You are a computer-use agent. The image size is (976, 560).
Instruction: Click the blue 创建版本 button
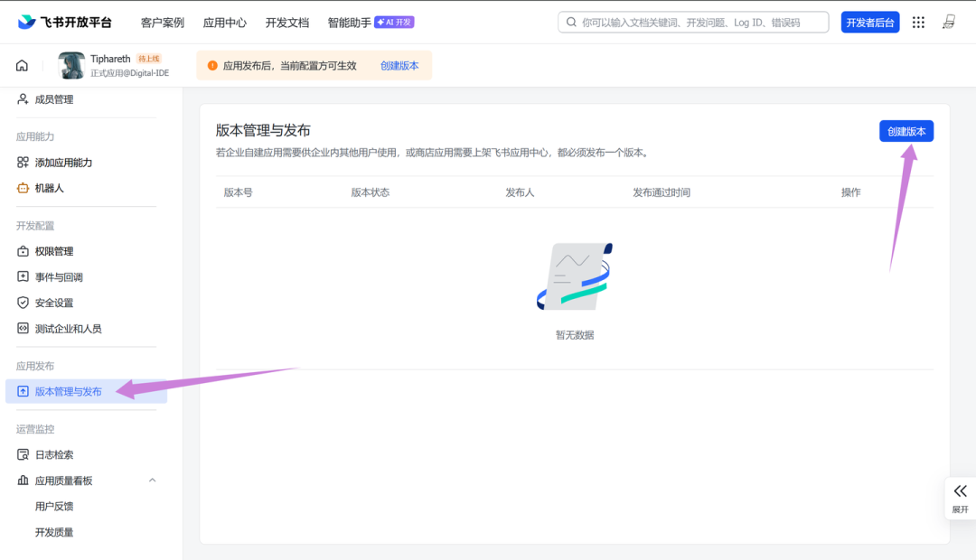tap(906, 132)
